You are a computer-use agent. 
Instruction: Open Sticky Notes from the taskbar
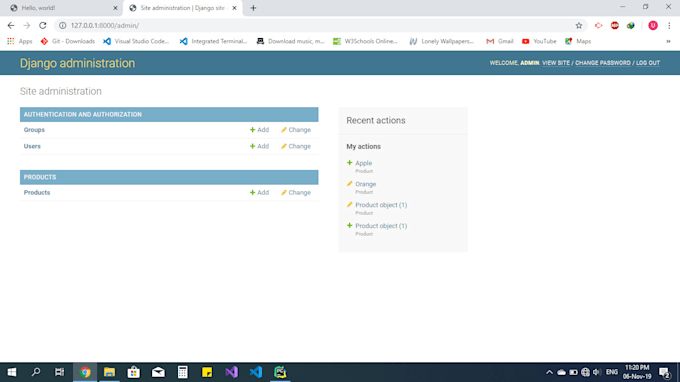[x=207, y=372]
